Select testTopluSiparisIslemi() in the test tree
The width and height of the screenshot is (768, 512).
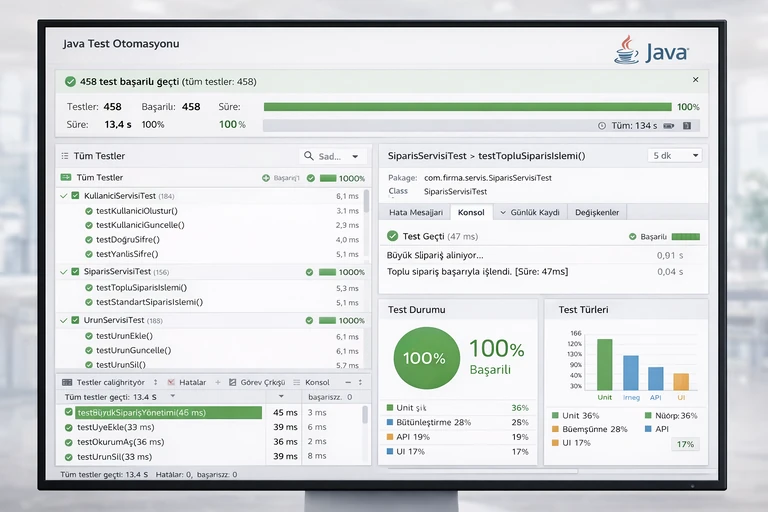coord(148,287)
